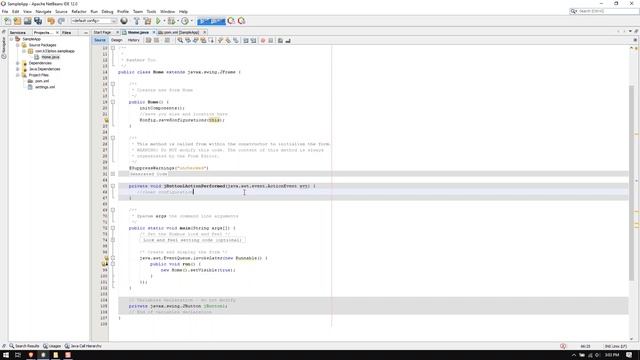Click the Build Project hammer icon
640x360 pixels.
tap(137, 21)
